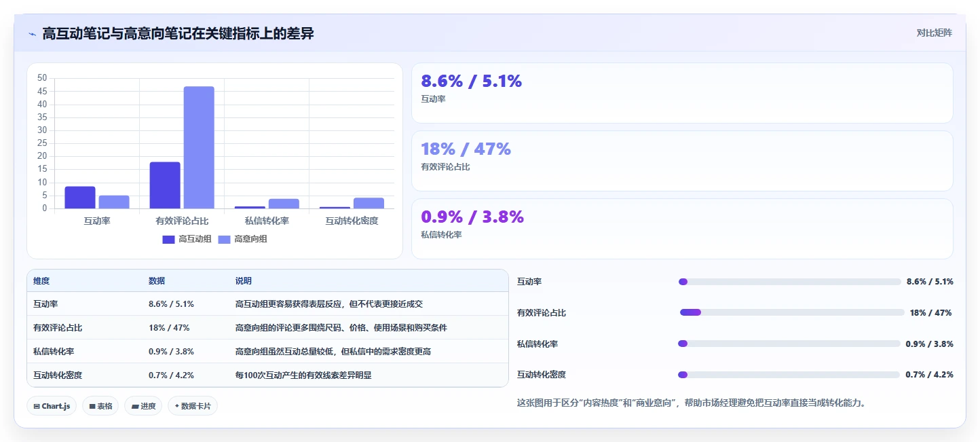This screenshot has height=442, width=980.
Task: Click the 进度 tag chip
Action: (x=143, y=406)
